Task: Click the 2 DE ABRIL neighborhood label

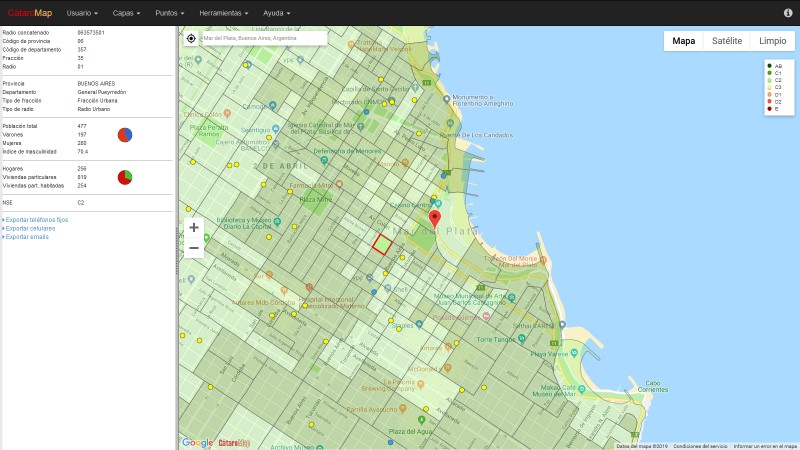Action: (x=280, y=166)
